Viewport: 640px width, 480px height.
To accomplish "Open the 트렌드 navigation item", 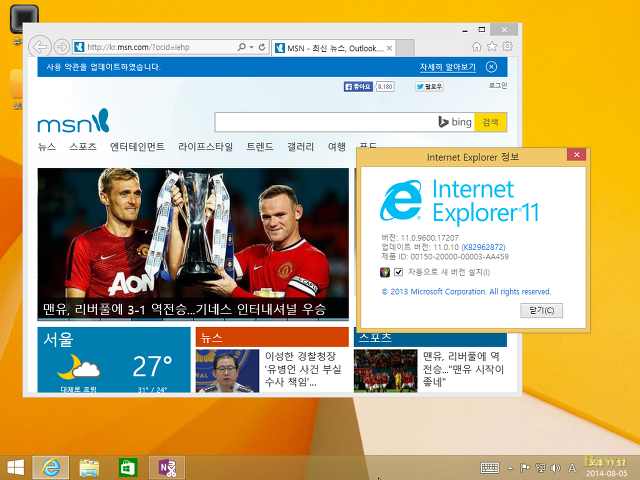I will (x=260, y=147).
